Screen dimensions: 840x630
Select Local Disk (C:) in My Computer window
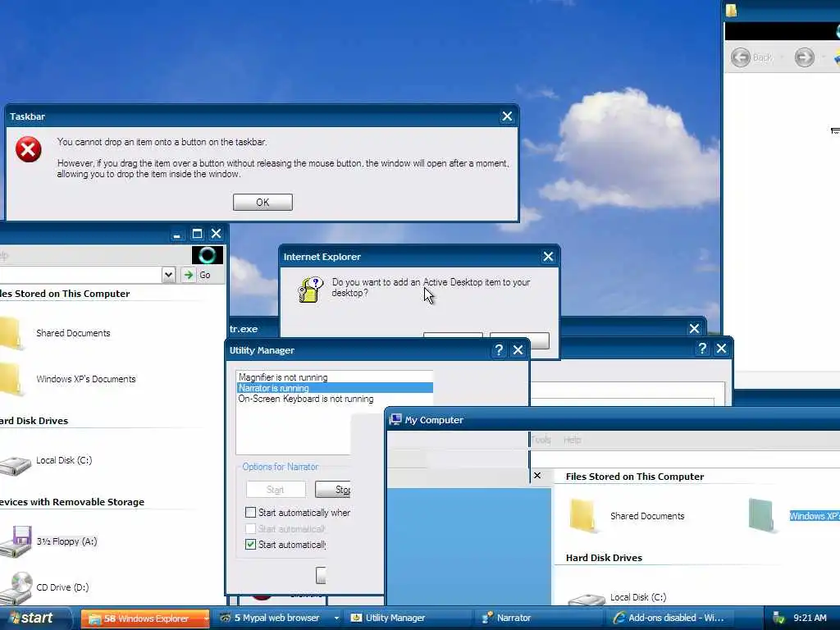[x=638, y=597]
